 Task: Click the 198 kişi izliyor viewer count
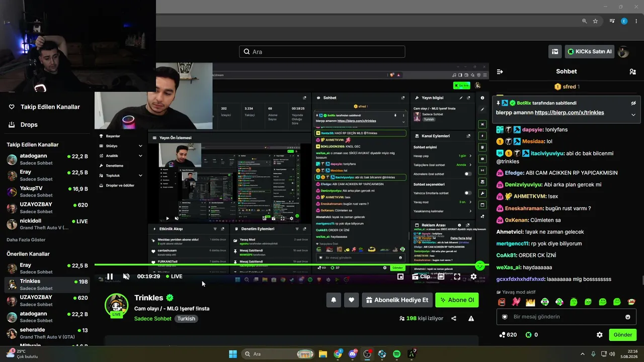[x=421, y=318]
